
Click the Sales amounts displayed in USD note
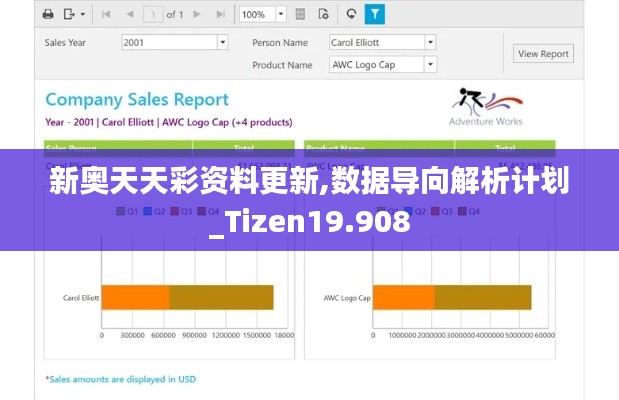coord(120,379)
